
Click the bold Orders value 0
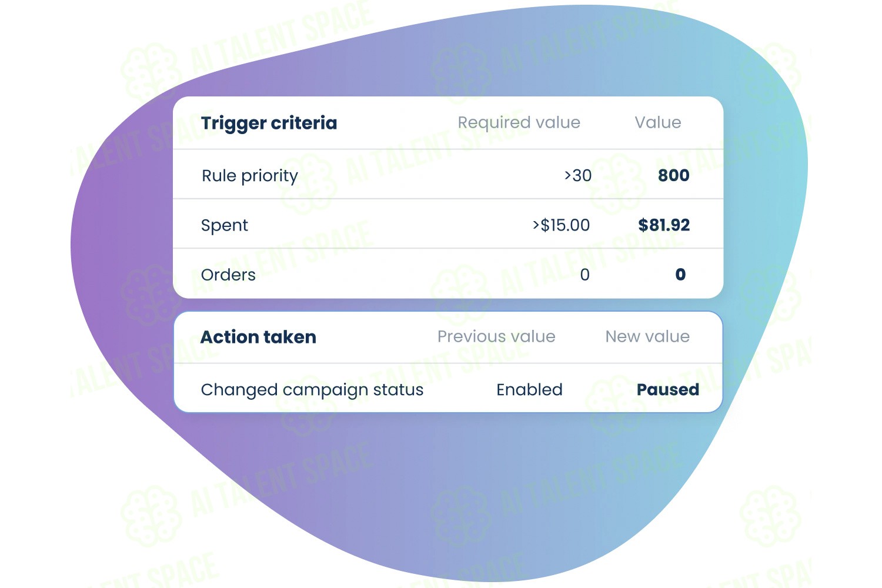click(680, 275)
